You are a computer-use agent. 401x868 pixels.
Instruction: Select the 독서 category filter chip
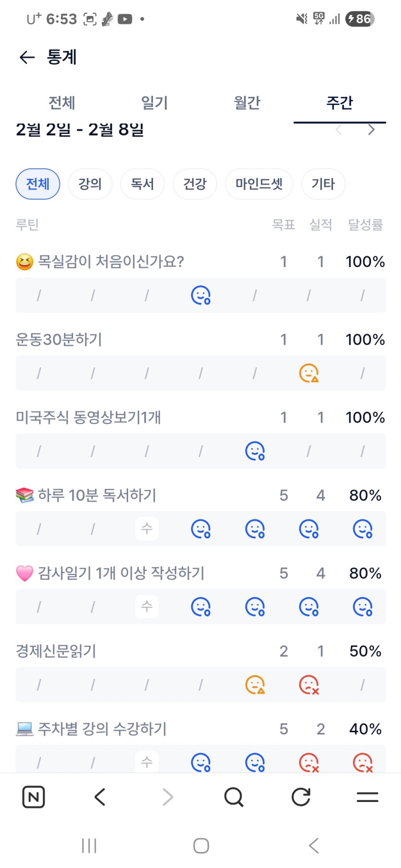tap(143, 184)
